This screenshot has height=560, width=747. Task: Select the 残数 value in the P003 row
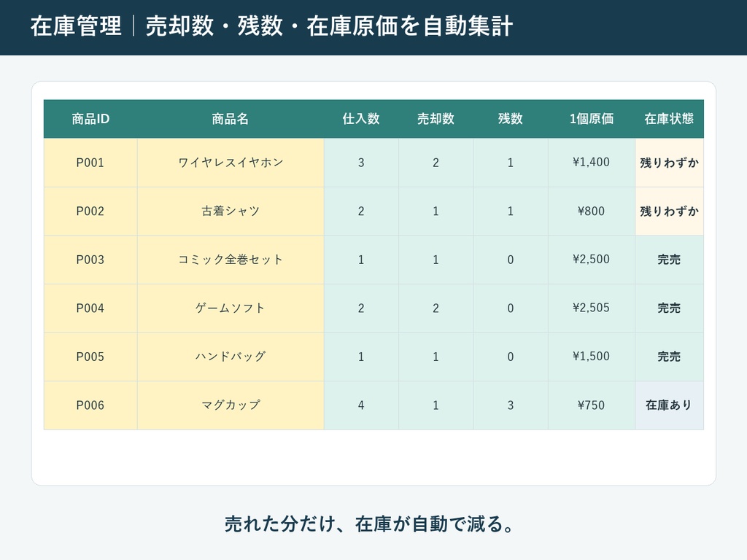[511, 260]
